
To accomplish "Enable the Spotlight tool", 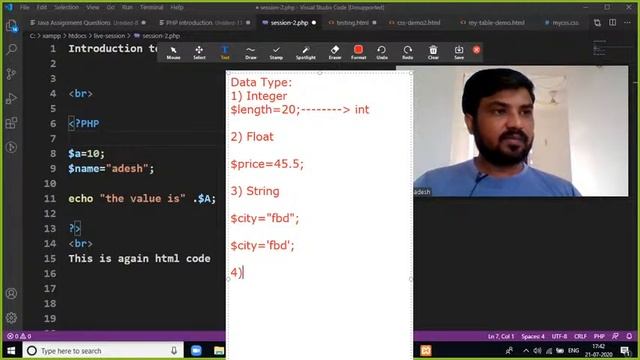I will 306,52.
